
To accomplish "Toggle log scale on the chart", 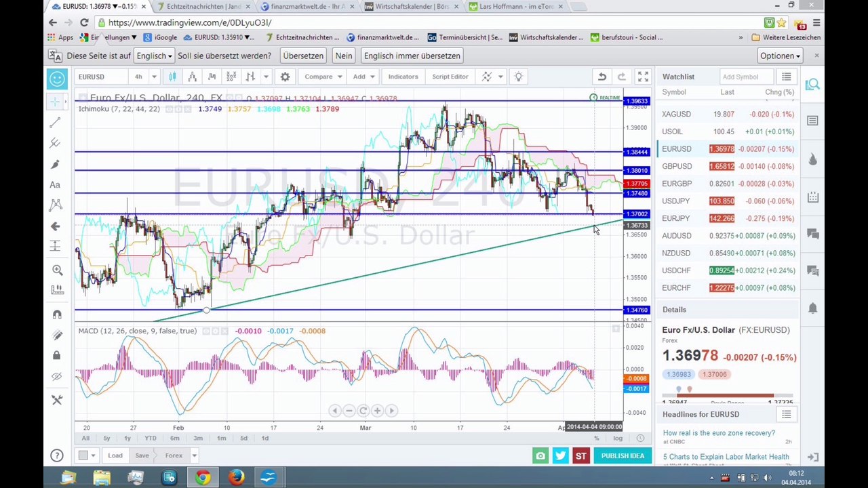I will click(x=618, y=439).
